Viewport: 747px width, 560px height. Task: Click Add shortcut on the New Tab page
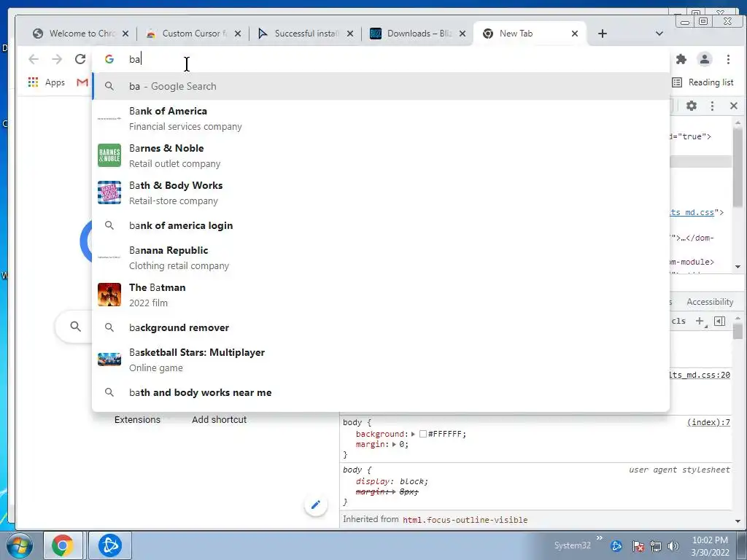coord(219,419)
